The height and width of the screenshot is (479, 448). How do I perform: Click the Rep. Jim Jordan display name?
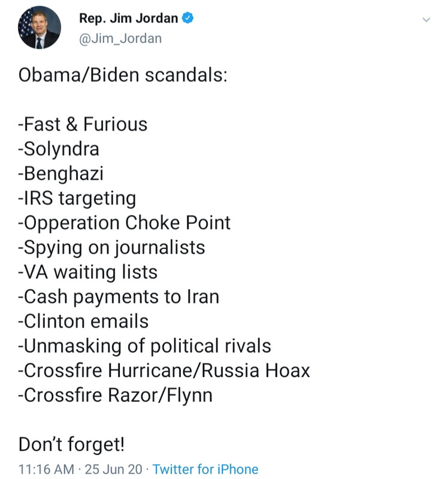point(128,19)
